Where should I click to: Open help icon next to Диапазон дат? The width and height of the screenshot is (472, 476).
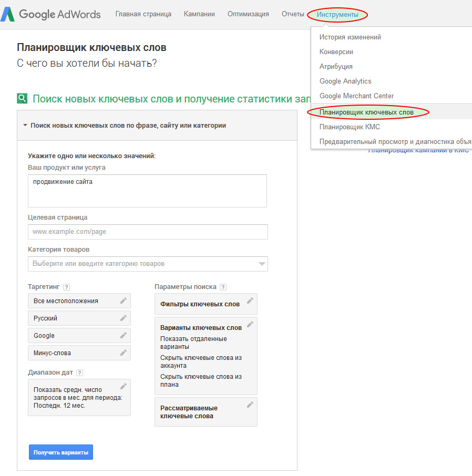coord(79,373)
